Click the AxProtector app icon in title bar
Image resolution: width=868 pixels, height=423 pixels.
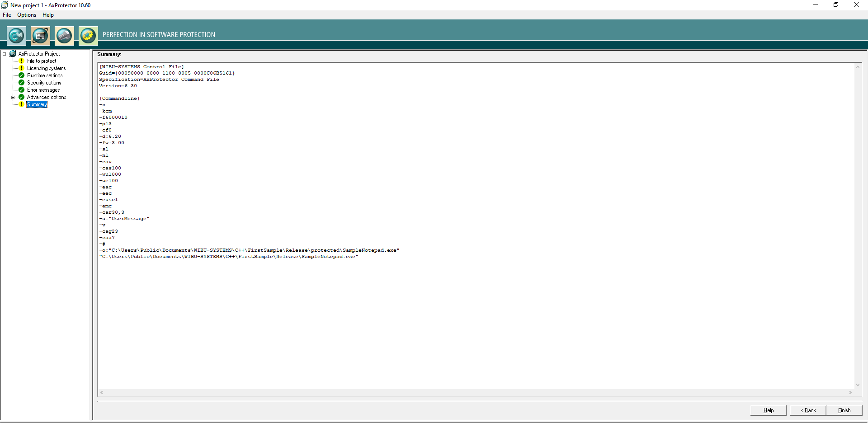(x=5, y=5)
